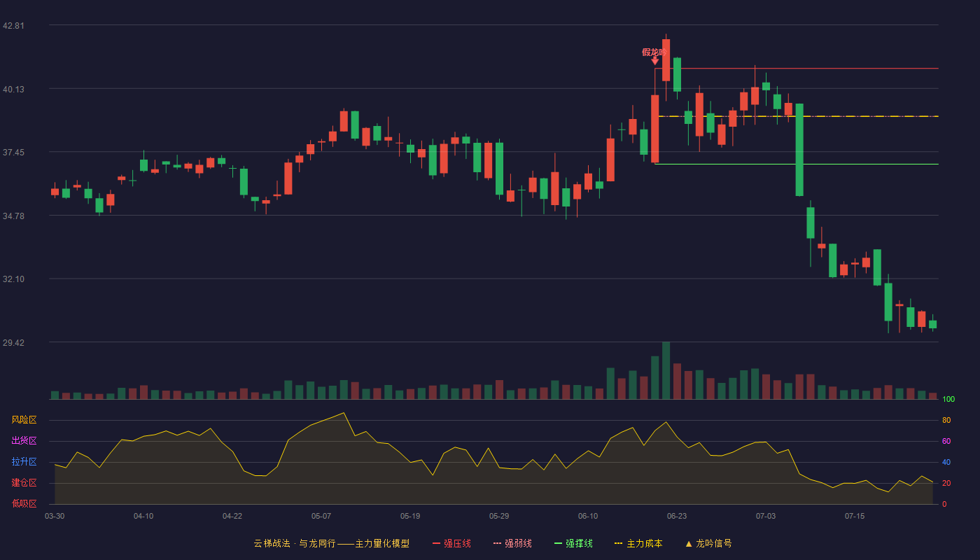Click the 100 value on the right indicator axis

948,400
